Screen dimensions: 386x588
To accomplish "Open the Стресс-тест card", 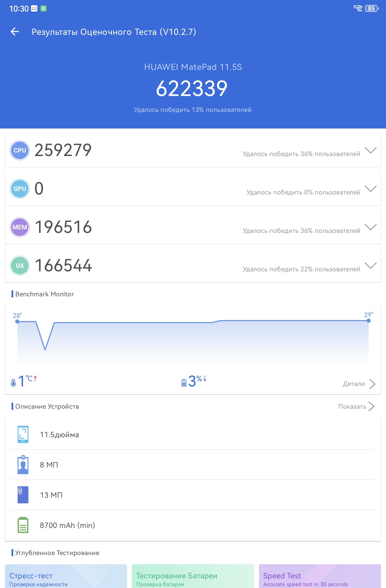I will pos(66,576).
